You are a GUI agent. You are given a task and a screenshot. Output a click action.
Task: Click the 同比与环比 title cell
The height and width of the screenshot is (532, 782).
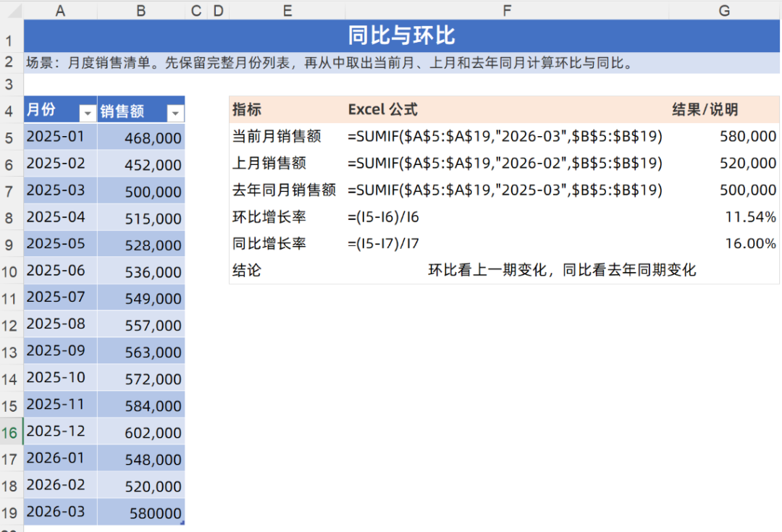[401, 36]
